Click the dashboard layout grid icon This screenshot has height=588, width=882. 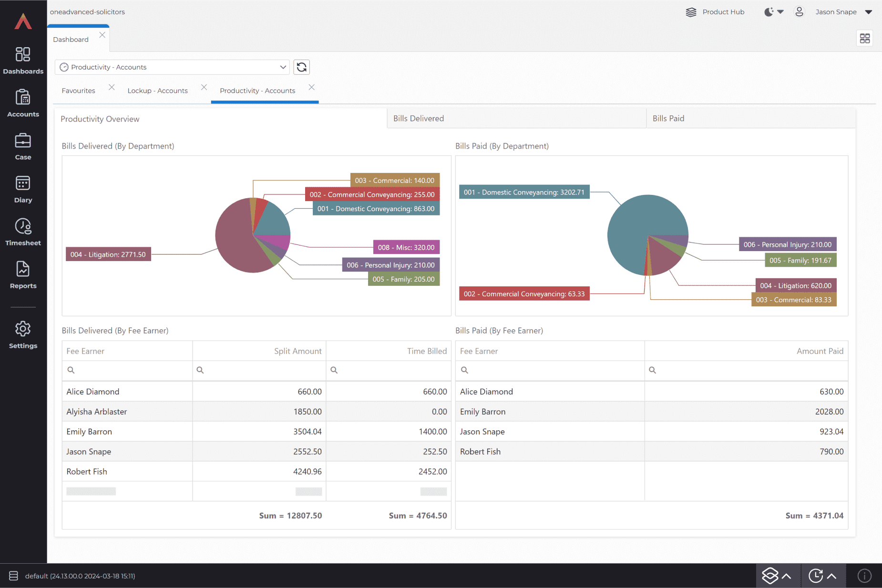[x=864, y=38]
